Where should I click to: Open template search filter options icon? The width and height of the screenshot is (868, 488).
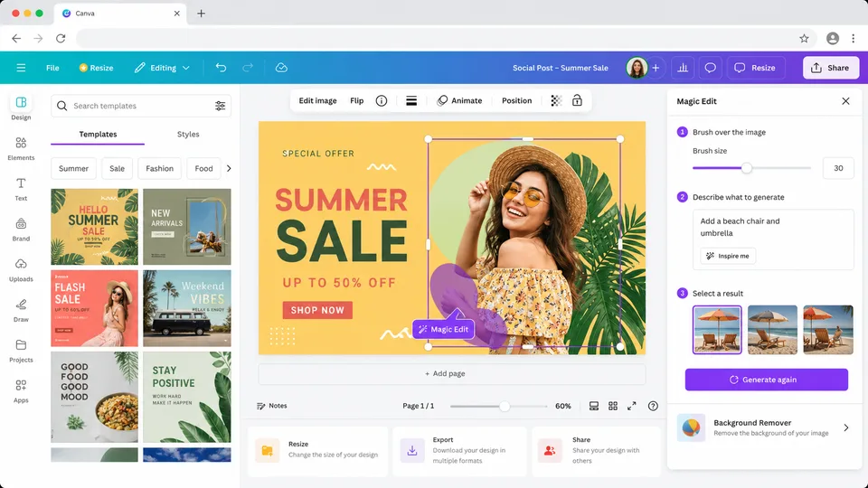tap(220, 106)
